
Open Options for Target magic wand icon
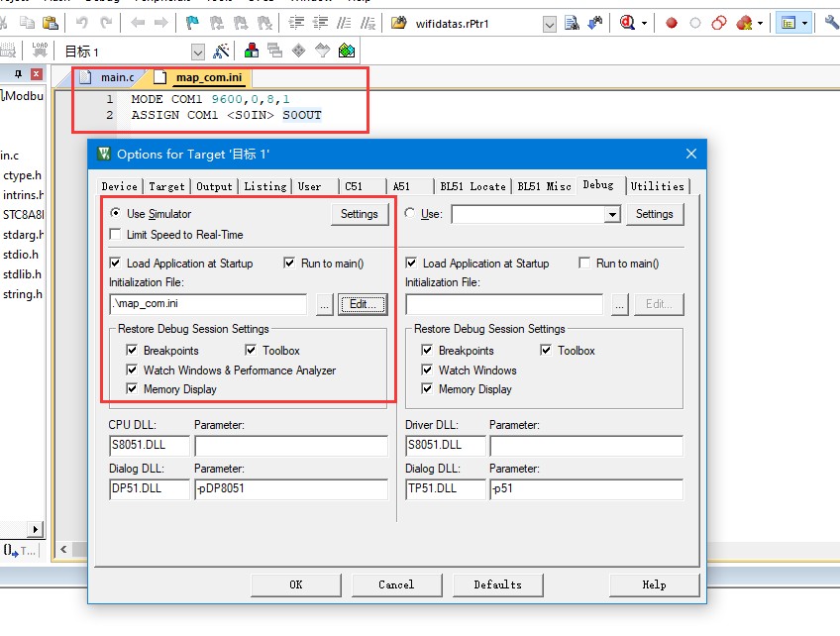(221, 51)
